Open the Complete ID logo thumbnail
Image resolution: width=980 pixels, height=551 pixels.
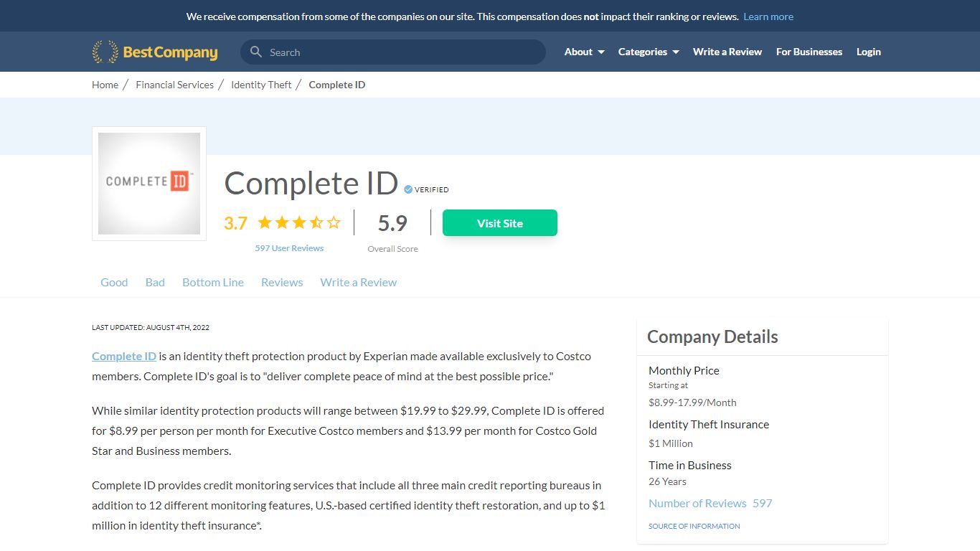[149, 184]
